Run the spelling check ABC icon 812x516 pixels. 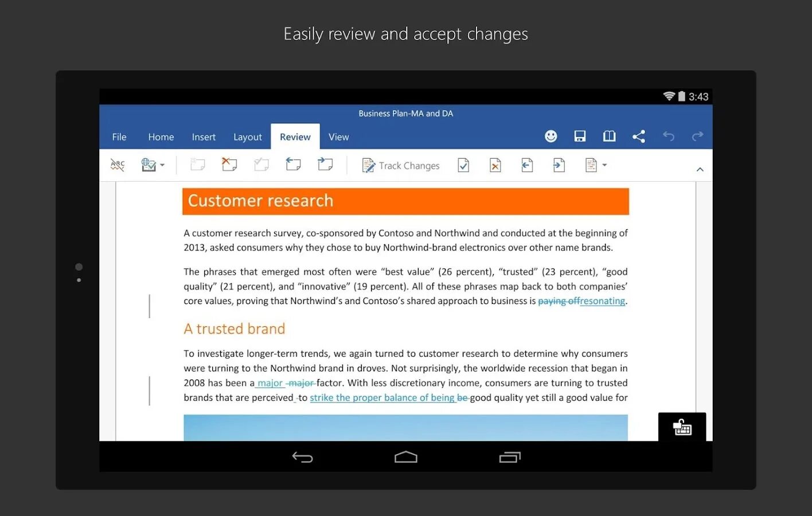point(118,165)
